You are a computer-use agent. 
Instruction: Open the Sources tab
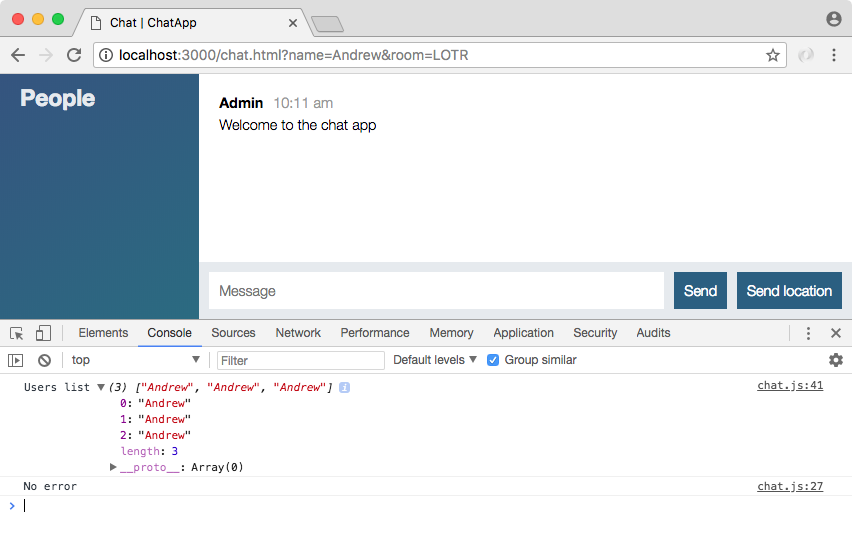point(233,333)
